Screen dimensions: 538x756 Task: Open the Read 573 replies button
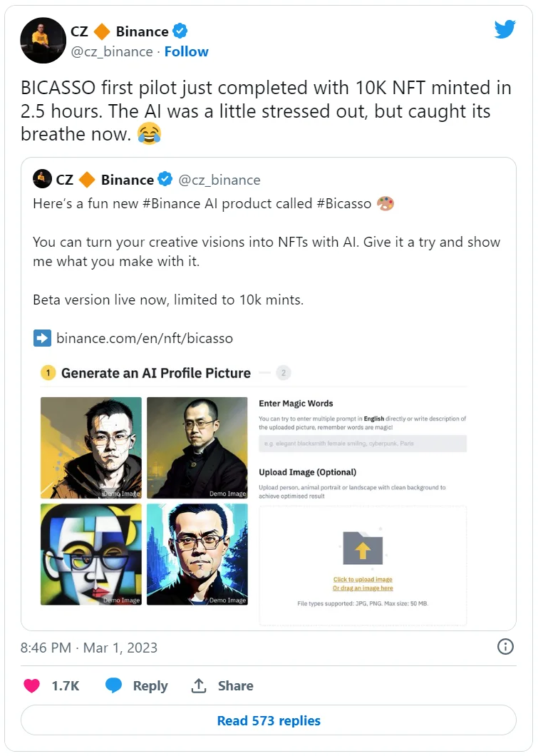(269, 720)
